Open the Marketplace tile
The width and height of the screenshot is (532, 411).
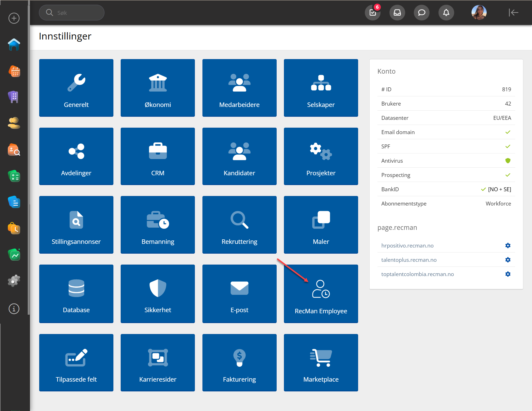click(x=321, y=363)
